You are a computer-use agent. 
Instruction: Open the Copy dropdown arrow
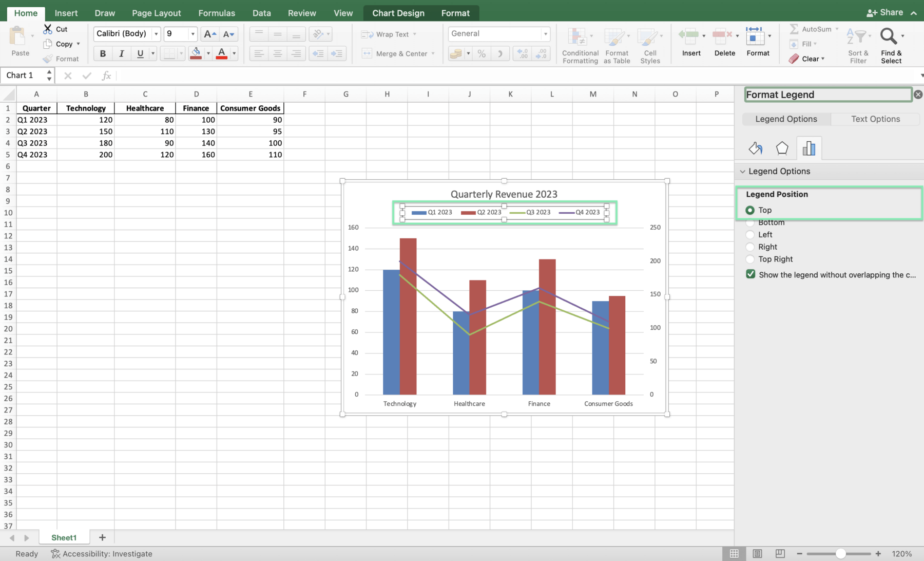(79, 44)
